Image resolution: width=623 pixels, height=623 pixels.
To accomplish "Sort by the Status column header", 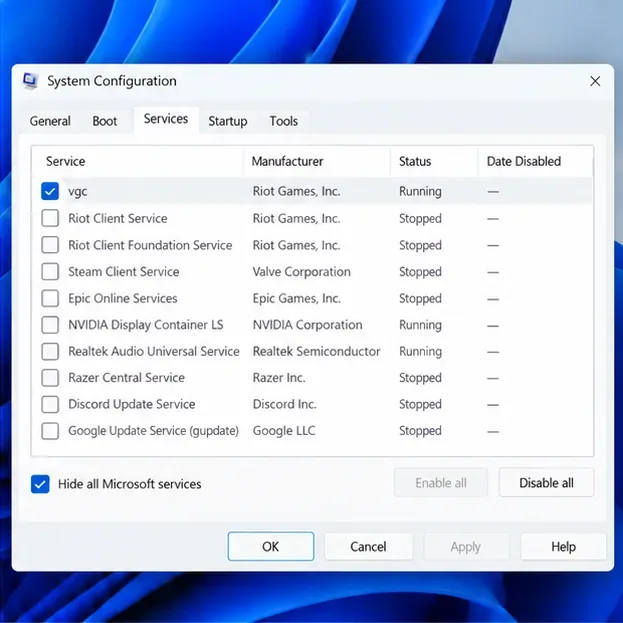I will coord(434,161).
